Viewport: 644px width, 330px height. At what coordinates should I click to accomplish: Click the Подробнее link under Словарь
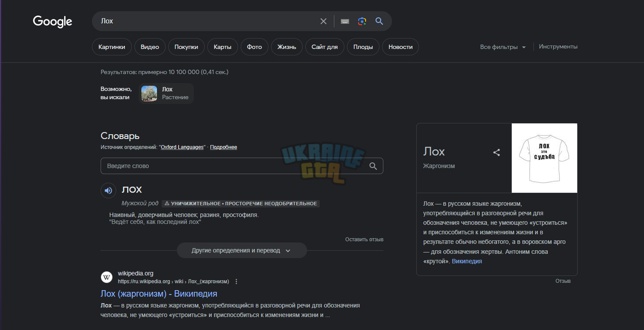tap(224, 147)
